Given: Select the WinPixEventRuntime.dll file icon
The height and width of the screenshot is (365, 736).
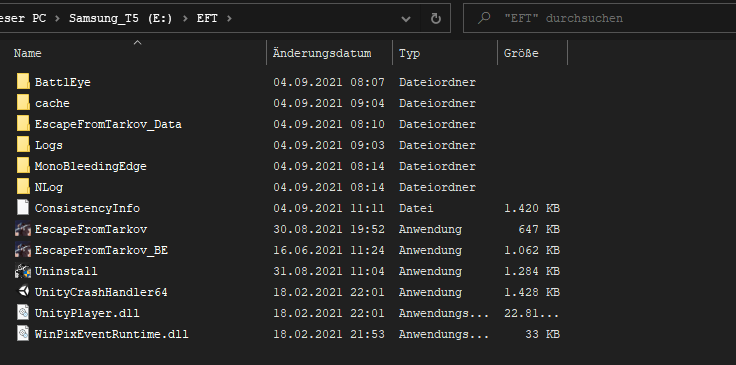Looking at the screenshot, I should coord(23,334).
